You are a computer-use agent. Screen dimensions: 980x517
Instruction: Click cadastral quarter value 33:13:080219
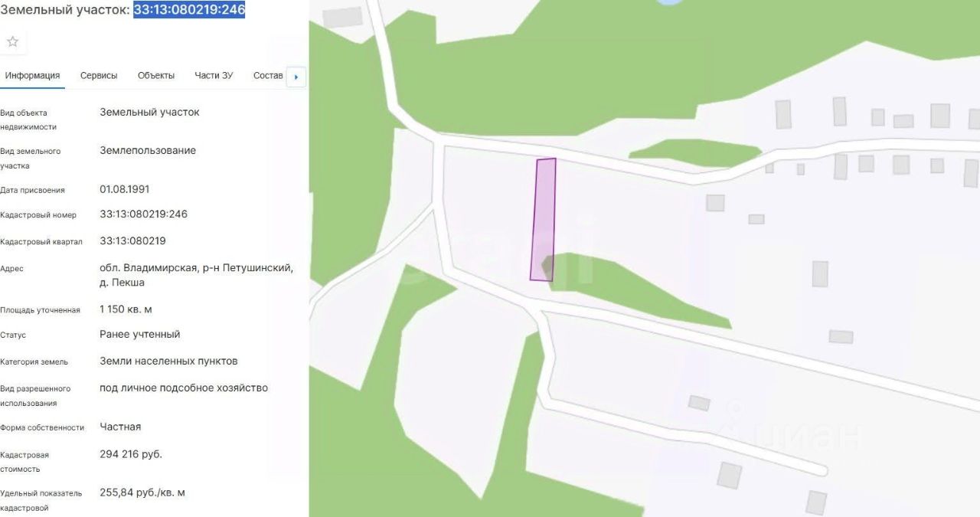pos(132,241)
